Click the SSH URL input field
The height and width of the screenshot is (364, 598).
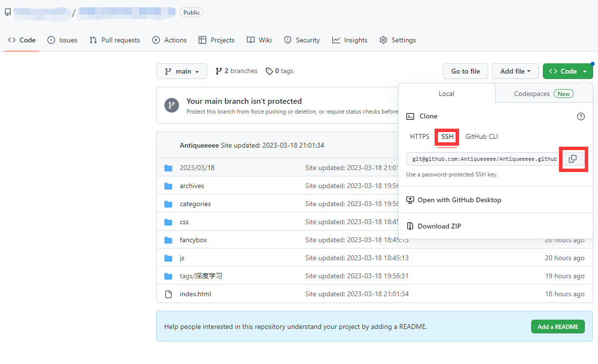tap(482, 159)
